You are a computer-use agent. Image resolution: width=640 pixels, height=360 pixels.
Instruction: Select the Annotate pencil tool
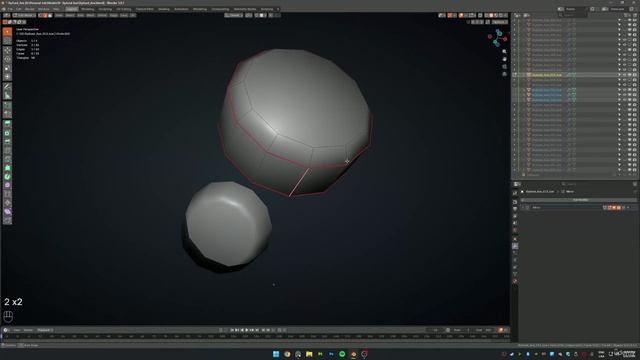pos(7,87)
